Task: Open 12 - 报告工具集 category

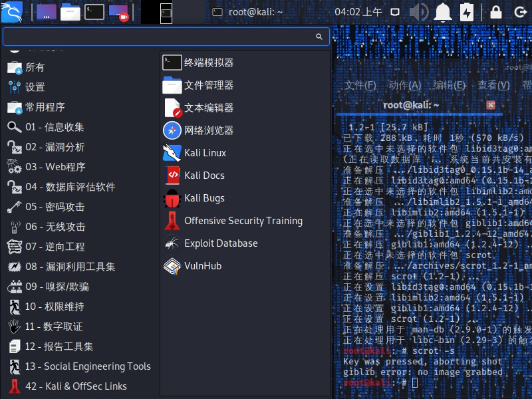Action: coord(80,346)
